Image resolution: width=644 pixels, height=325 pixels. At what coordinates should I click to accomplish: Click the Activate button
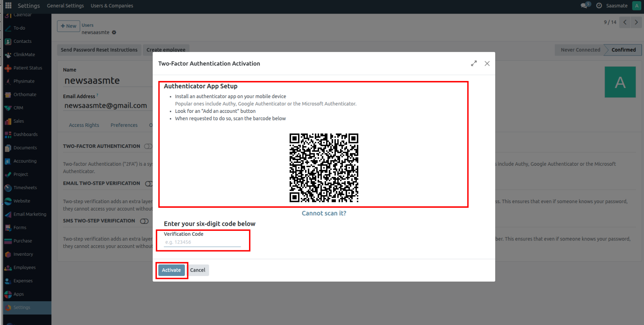(171, 270)
